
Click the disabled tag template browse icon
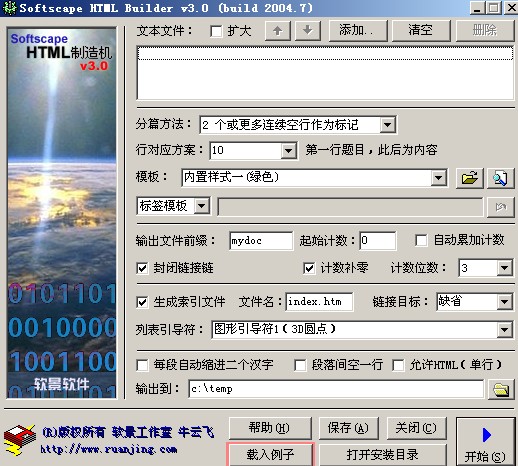tap(500, 207)
